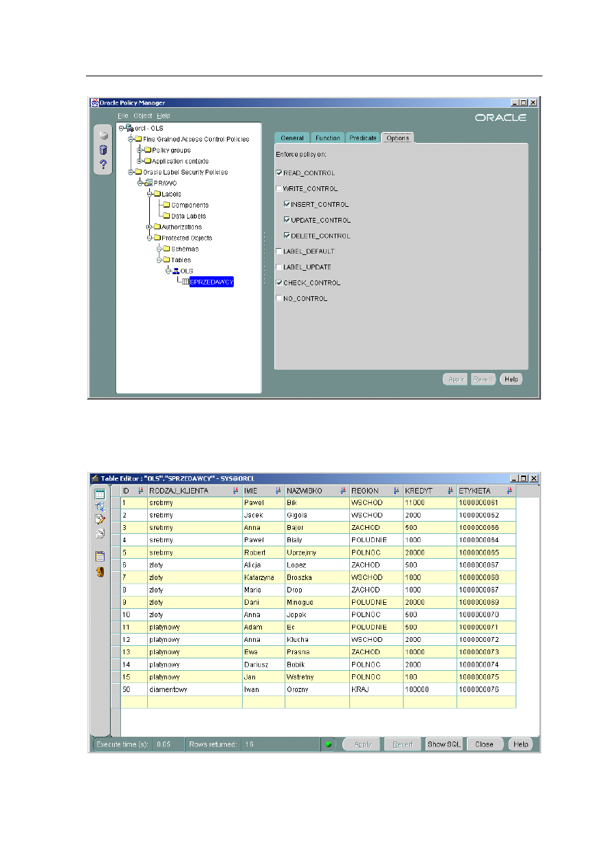Tick the NO_CONTROL checkbox
Screen dimensions: 614x868
278,298
